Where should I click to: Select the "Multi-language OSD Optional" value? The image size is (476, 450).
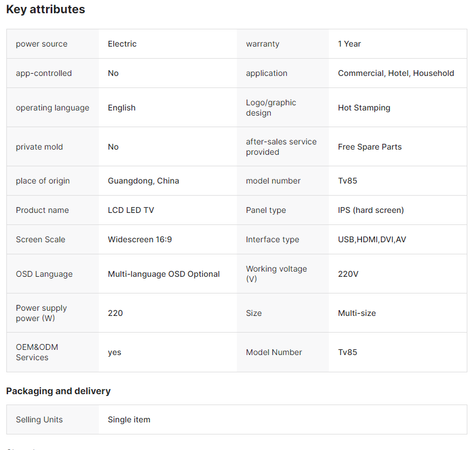coord(163,274)
